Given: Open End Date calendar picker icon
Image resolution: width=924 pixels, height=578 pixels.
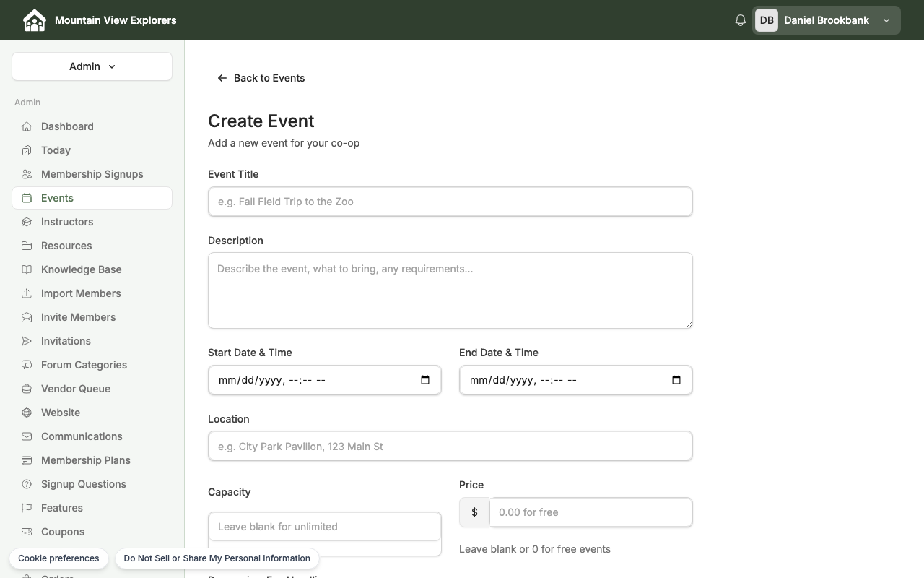Looking at the screenshot, I should point(676,380).
